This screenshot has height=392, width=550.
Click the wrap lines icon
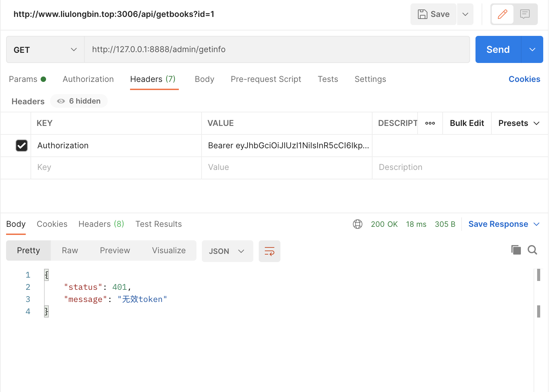tap(269, 251)
